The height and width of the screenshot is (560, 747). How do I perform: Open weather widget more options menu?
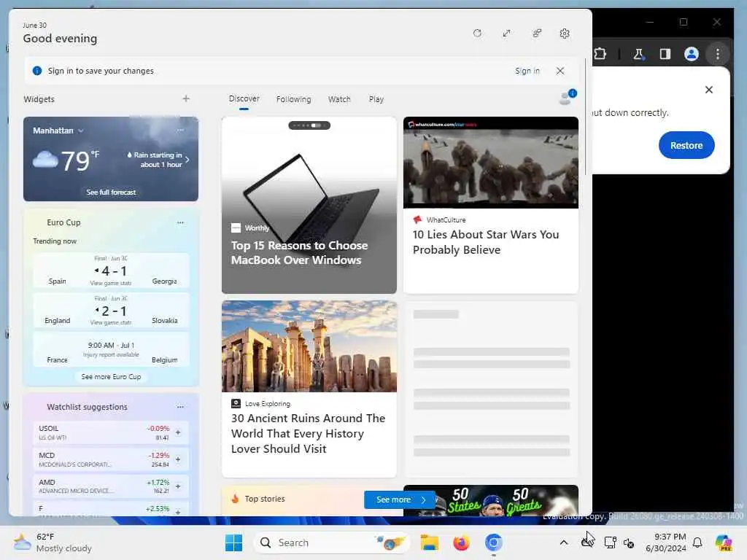point(180,130)
